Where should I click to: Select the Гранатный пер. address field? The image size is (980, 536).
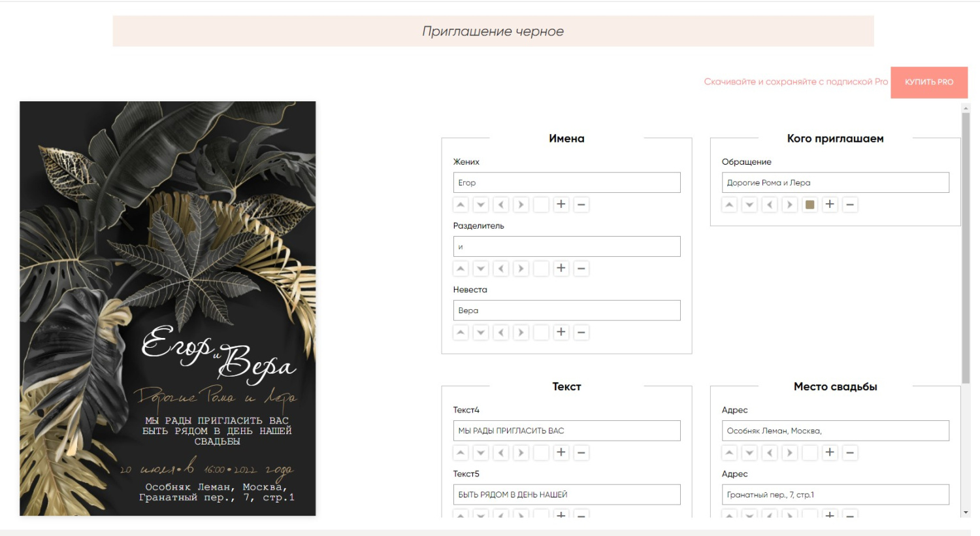coord(836,495)
